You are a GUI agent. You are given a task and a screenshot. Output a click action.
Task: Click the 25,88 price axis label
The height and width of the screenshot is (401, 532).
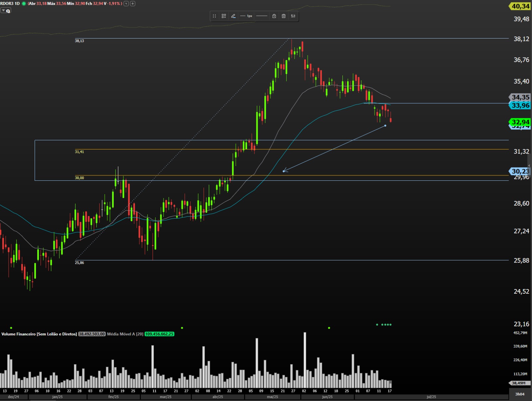pyautogui.click(x=521, y=260)
